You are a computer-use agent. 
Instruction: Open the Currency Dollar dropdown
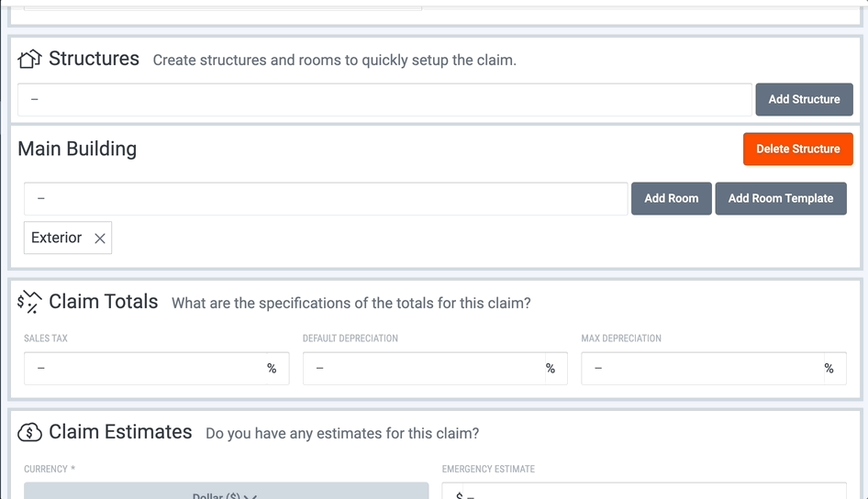pos(226,492)
